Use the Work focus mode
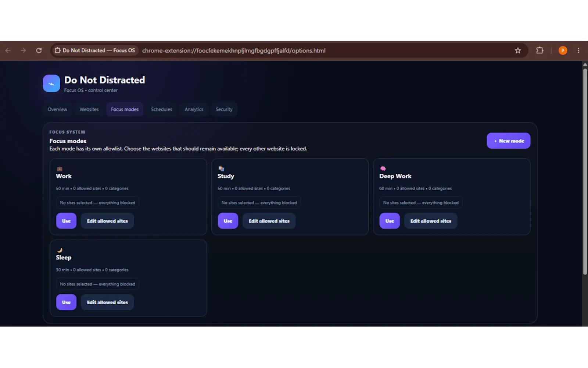 tap(66, 221)
